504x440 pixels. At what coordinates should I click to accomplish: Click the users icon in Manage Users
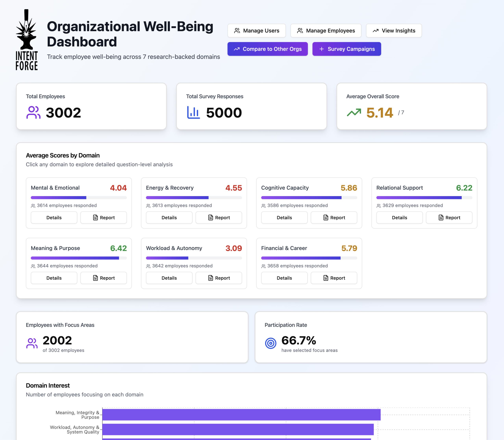click(237, 31)
